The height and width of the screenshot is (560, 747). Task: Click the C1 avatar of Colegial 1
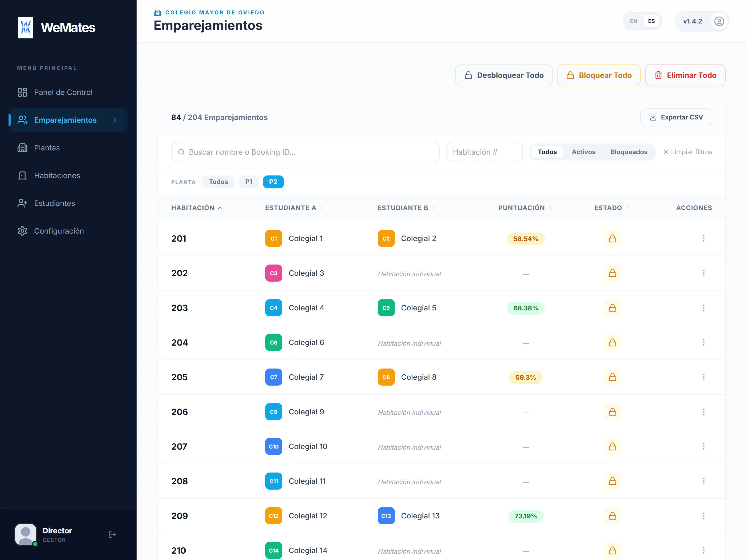pos(273,239)
